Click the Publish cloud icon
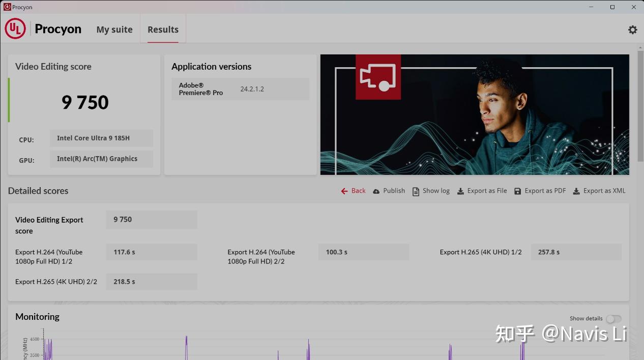 coord(376,191)
